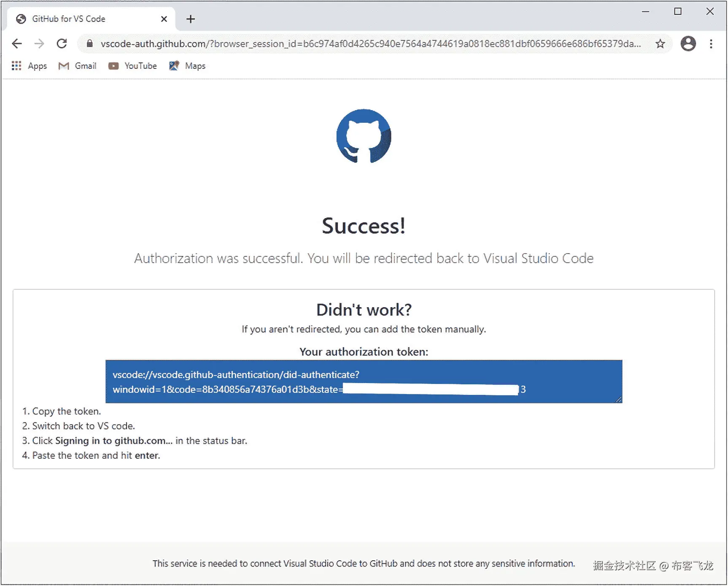Click the 'If you aren't redirected' sentence
728x586 pixels.
pyautogui.click(x=364, y=329)
